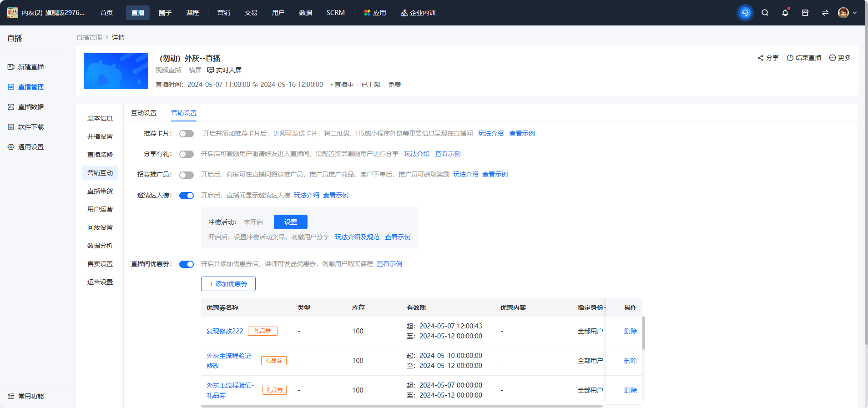Screen dimensions: 868x408
Task: Delete the 复现修改222 coupon row
Action: (631, 331)
